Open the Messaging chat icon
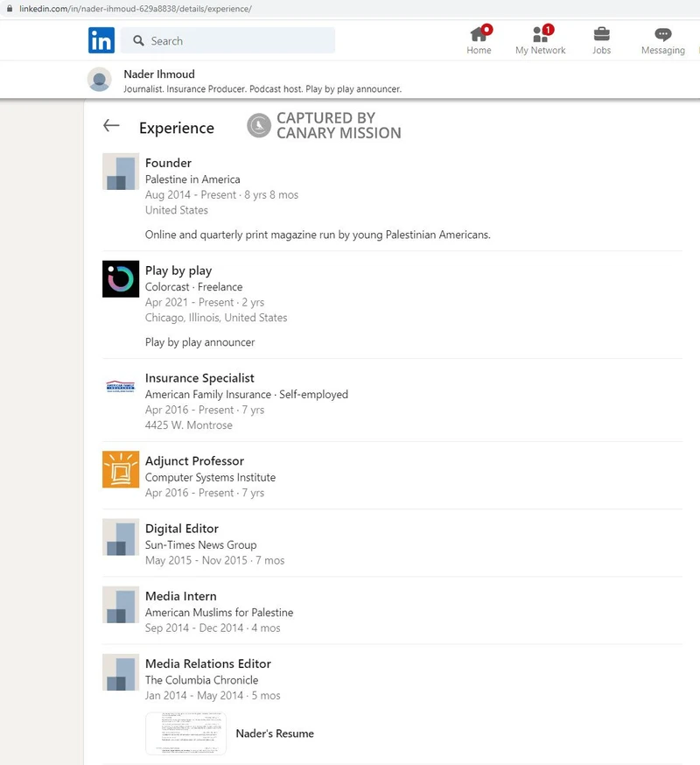 point(663,34)
